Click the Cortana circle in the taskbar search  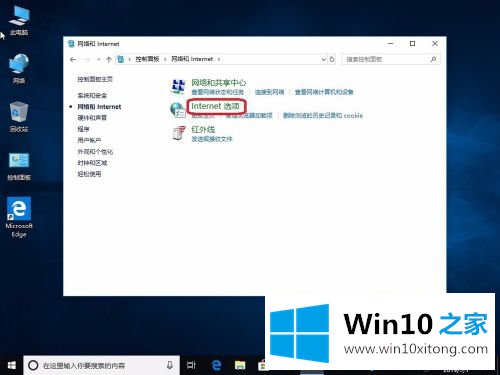point(33,365)
